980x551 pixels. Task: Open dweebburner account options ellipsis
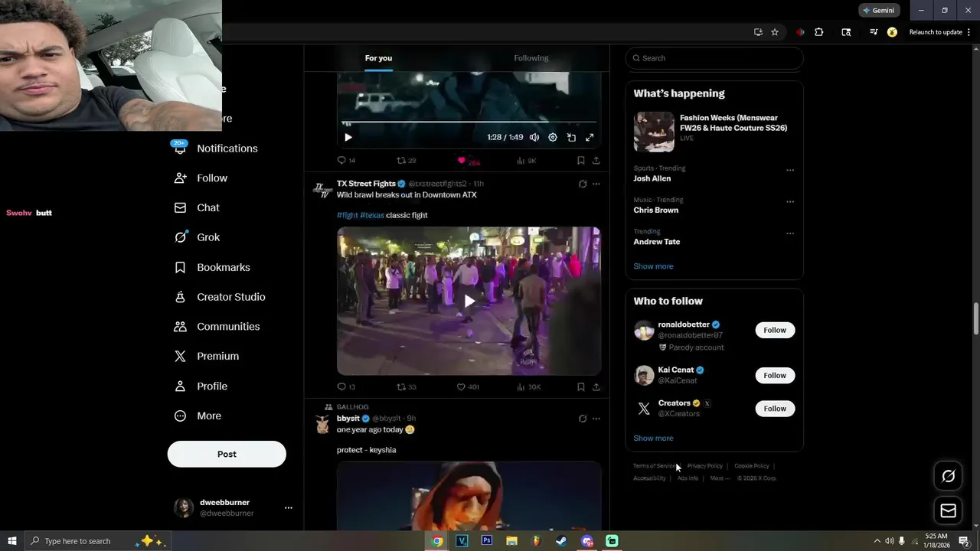coord(289,507)
